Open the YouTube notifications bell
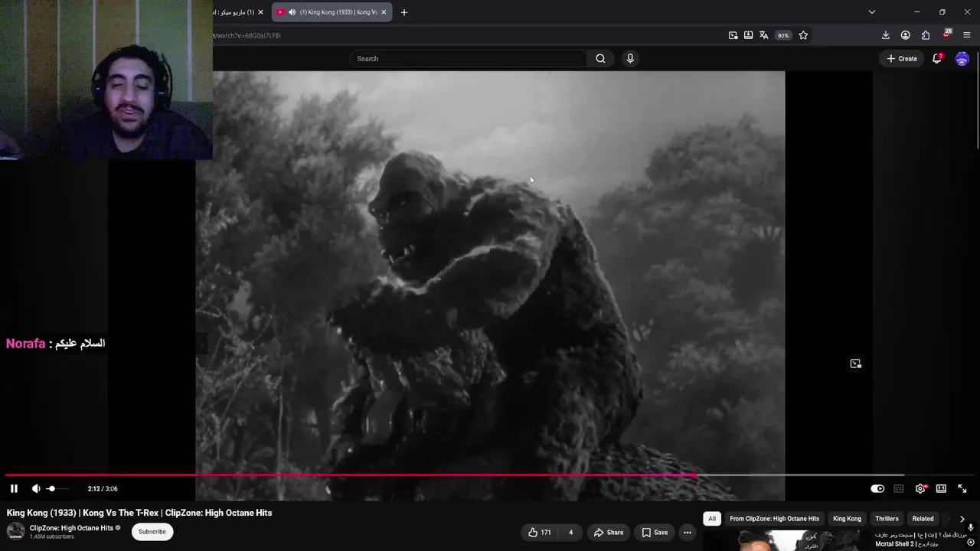 click(x=937, y=58)
